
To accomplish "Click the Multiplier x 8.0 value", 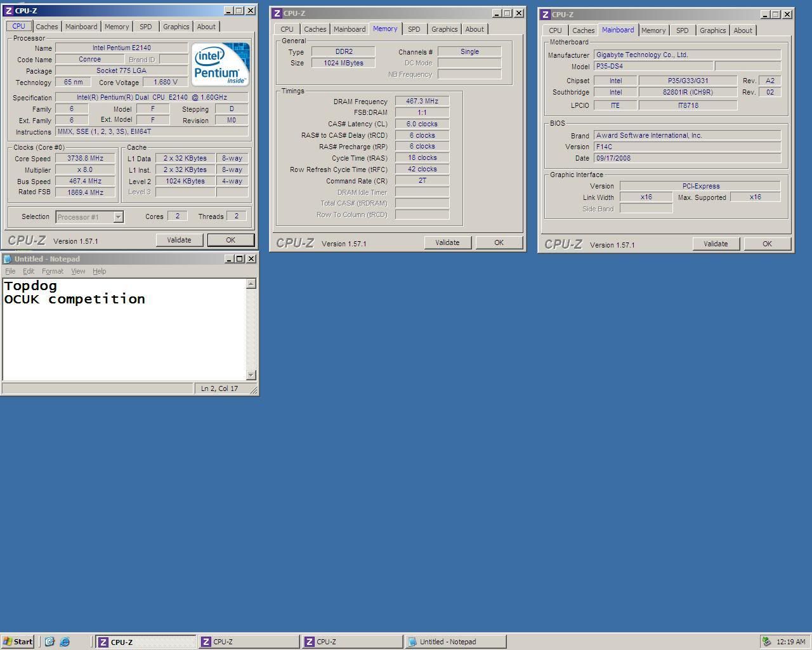I will pyautogui.click(x=85, y=169).
